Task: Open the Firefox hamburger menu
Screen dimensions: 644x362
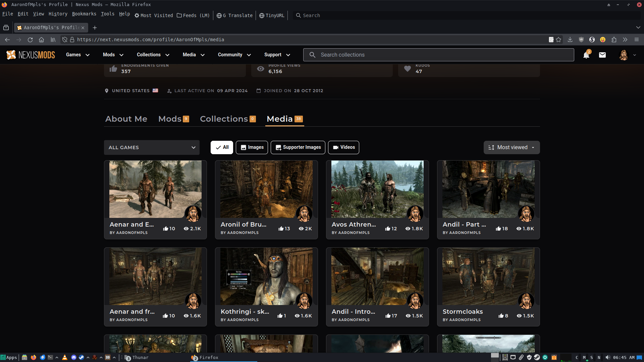Action: (637, 40)
